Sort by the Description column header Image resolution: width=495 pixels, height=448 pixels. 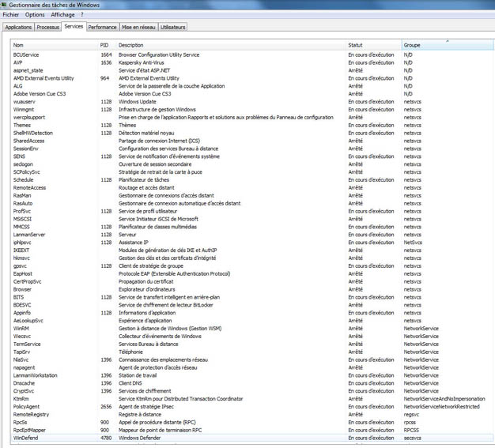(232, 45)
